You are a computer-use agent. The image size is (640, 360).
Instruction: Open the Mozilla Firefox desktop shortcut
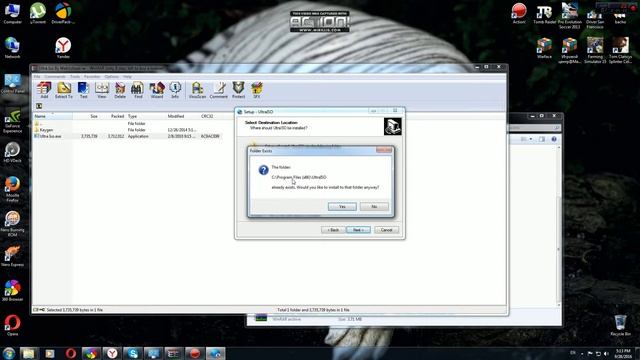[x=12, y=189]
